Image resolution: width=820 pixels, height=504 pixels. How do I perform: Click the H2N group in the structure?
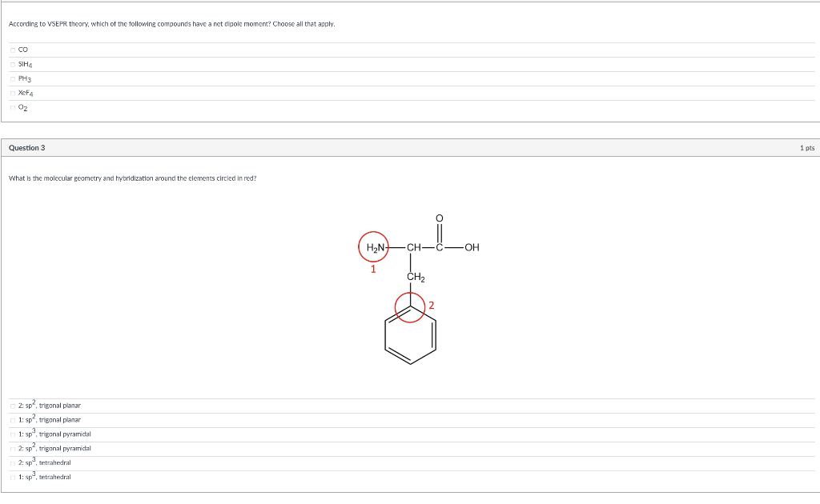click(376, 247)
